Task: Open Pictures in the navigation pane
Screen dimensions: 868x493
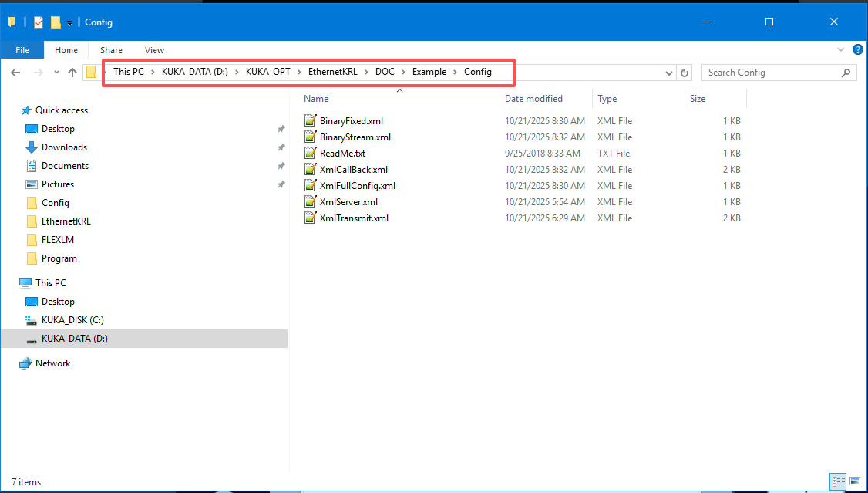Action: 58,184
